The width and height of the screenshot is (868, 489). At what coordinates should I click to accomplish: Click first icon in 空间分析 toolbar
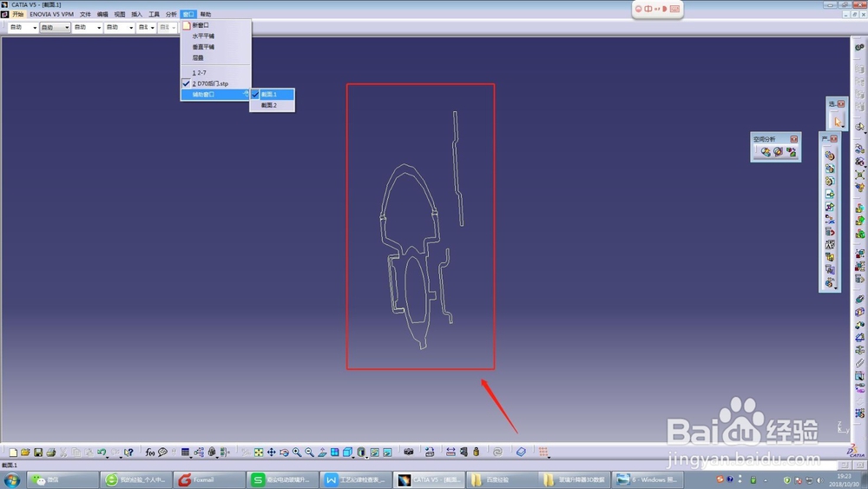[x=765, y=152]
